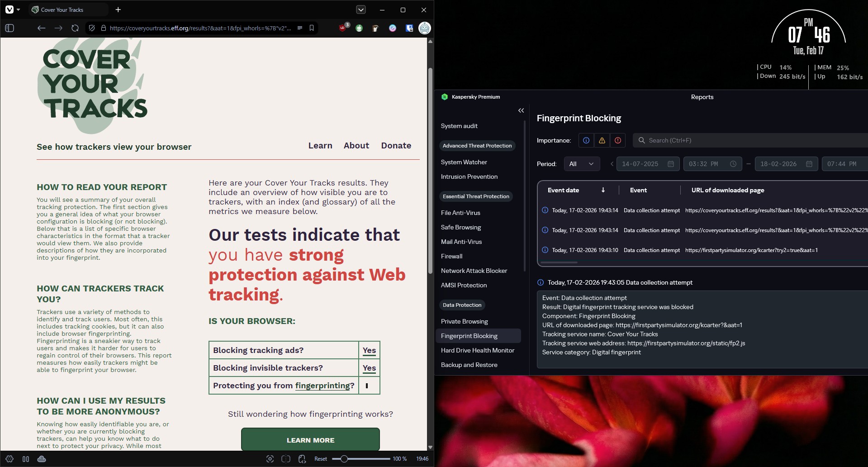Open the Learn page on Cover Your Tracks
This screenshot has width=868, height=467.
coord(320,146)
